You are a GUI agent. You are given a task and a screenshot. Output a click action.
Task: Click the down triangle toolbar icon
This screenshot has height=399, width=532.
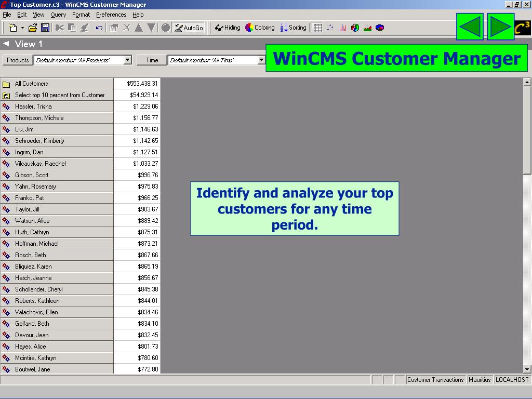point(151,28)
